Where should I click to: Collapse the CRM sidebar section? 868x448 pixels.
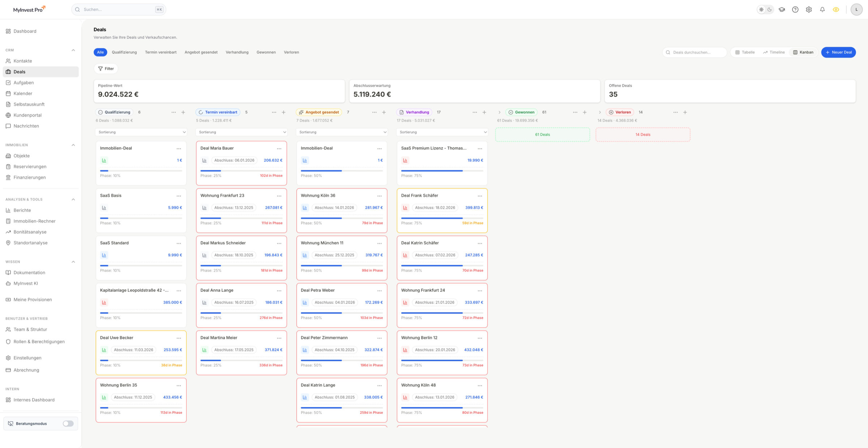pyautogui.click(x=73, y=50)
